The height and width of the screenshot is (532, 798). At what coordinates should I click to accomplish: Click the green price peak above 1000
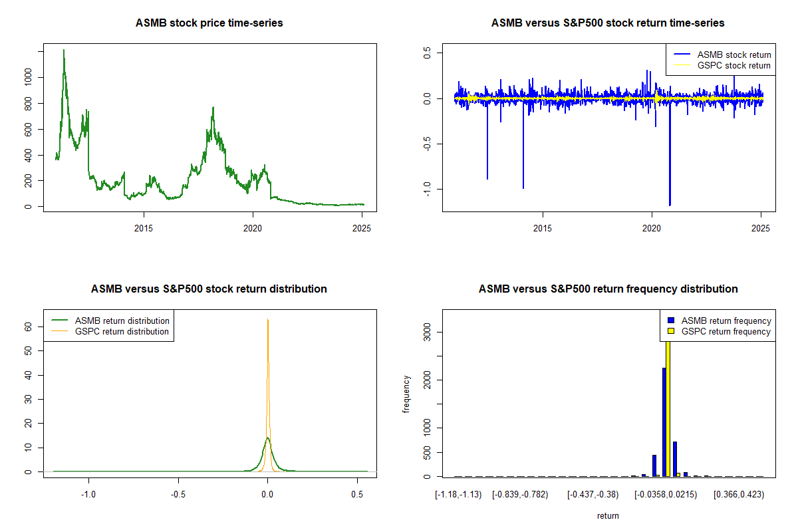pyautogui.click(x=64, y=51)
